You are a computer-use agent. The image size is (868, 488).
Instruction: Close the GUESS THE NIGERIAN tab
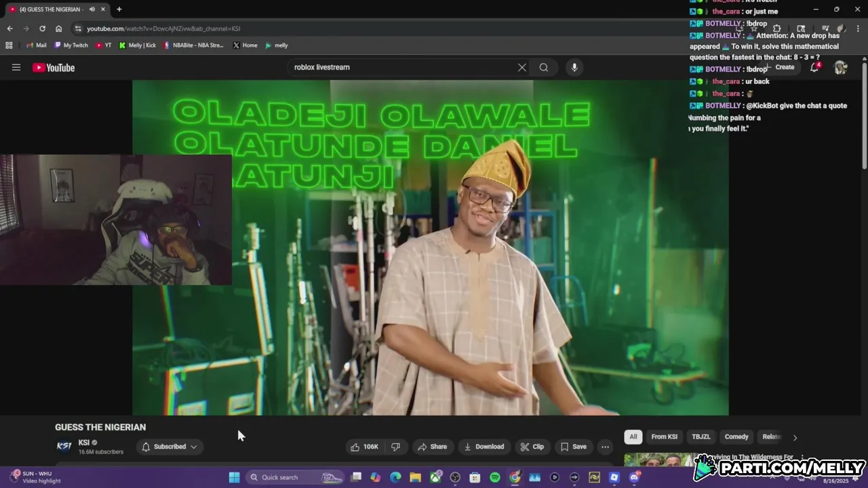(x=104, y=9)
